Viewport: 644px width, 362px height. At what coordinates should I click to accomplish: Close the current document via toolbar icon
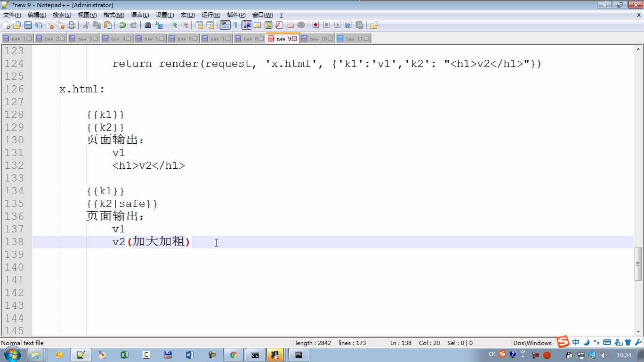tap(50, 25)
